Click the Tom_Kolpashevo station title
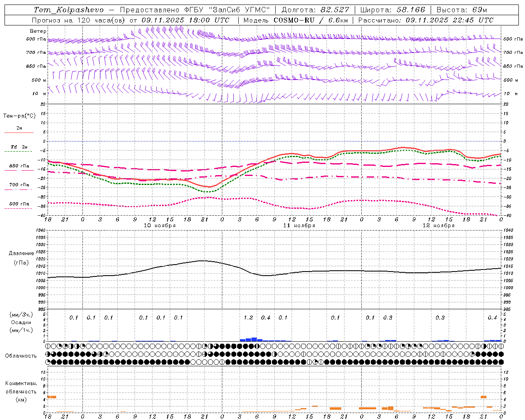Image resolution: width=525 pixels, height=420 pixels. click(x=68, y=10)
